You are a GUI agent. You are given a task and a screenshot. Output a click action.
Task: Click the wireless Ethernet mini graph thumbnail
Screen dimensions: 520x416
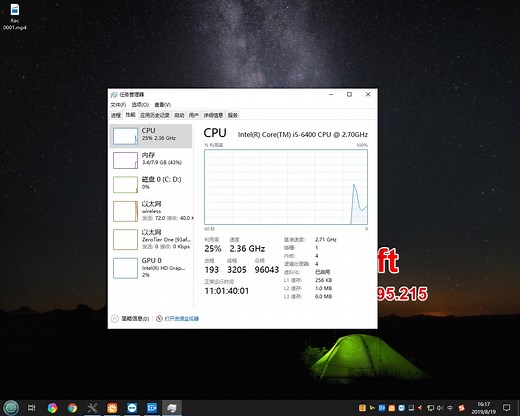[x=125, y=211]
